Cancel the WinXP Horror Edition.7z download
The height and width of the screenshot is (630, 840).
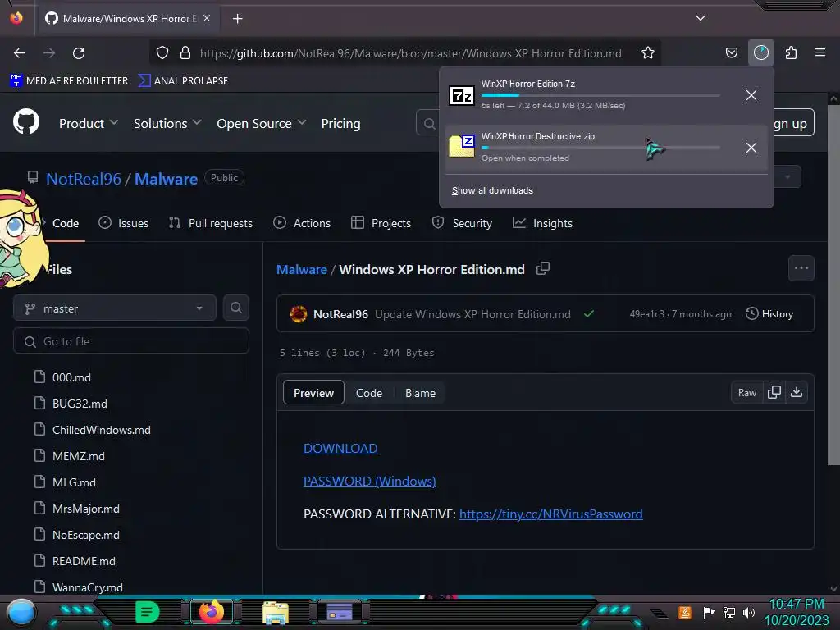coord(751,95)
